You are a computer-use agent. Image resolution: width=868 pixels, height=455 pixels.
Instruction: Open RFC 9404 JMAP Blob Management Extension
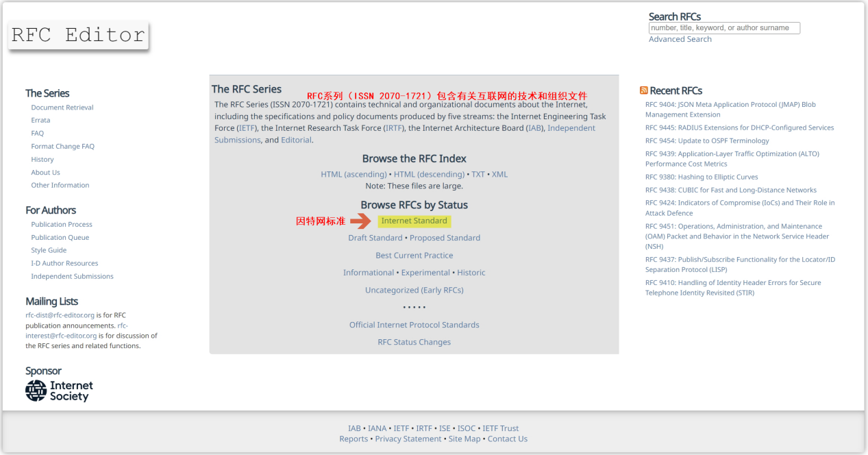(x=730, y=110)
